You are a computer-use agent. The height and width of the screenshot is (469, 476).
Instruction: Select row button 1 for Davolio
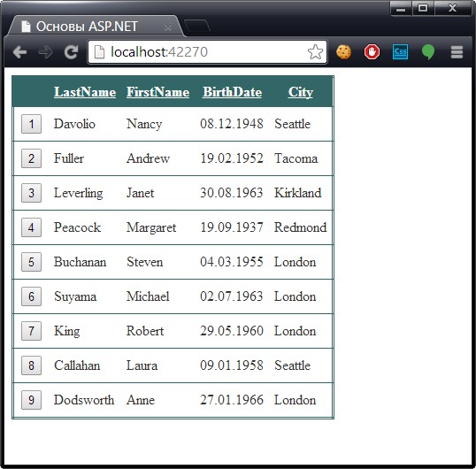[x=31, y=124]
